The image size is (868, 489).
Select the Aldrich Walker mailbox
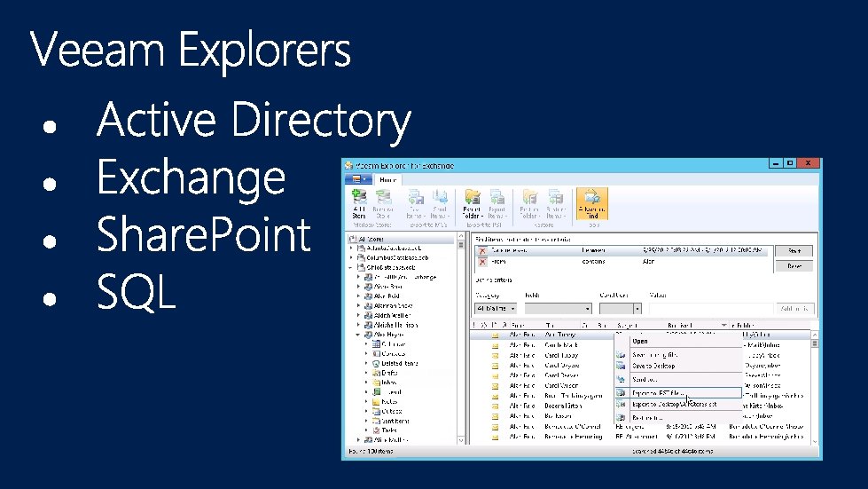pos(392,316)
